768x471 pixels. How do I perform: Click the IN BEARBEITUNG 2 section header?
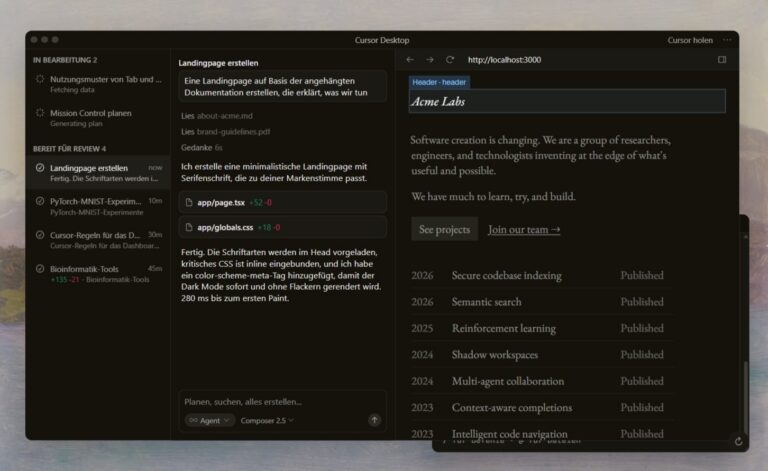click(x=65, y=60)
